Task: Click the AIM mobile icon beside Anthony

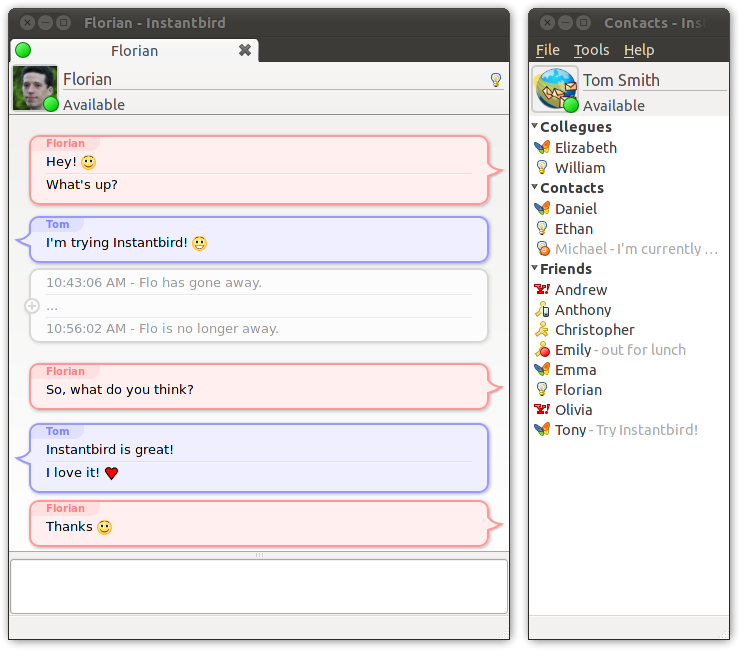Action: point(542,309)
